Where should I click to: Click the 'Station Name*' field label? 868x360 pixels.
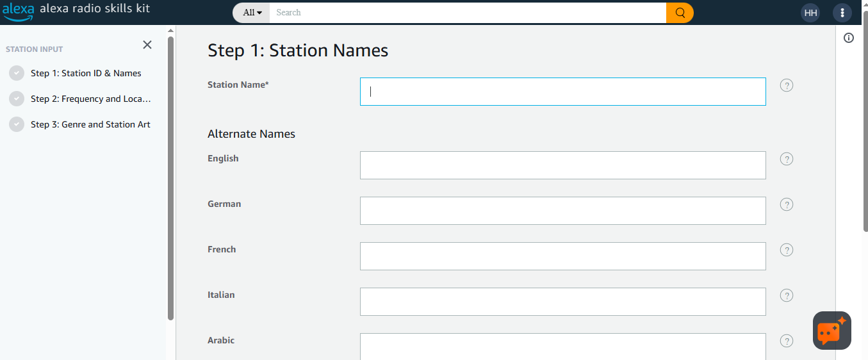pyautogui.click(x=238, y=85)
